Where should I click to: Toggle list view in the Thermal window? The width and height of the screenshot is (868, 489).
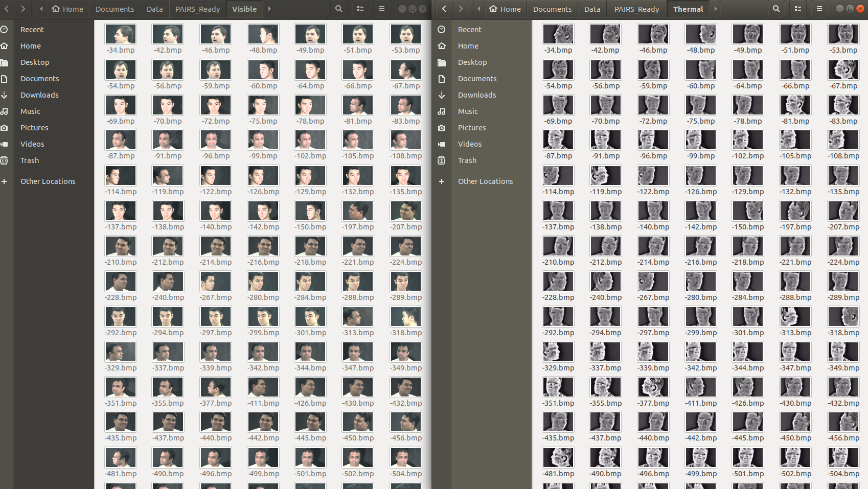[798, 9]
